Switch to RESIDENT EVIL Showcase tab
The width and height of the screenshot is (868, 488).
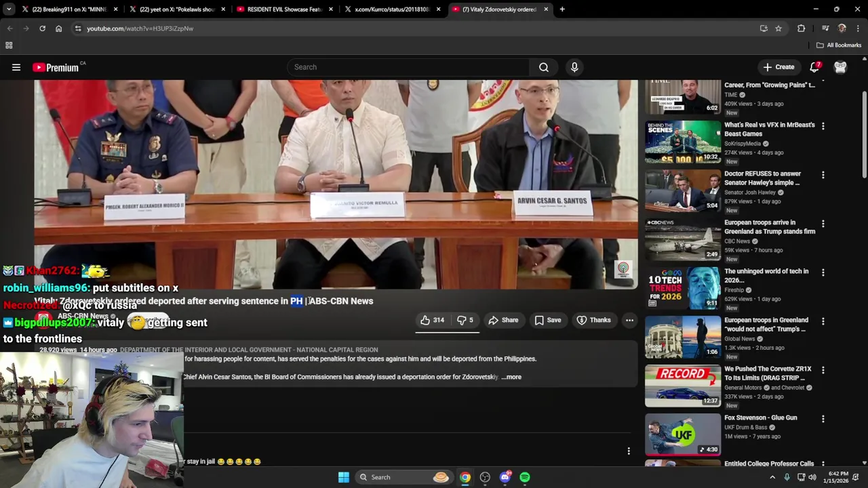285,9
